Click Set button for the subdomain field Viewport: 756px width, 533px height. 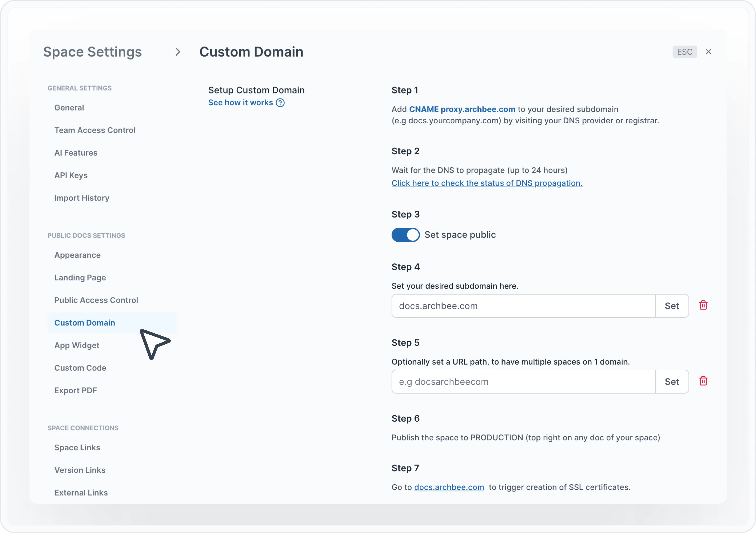click(672, 306)
